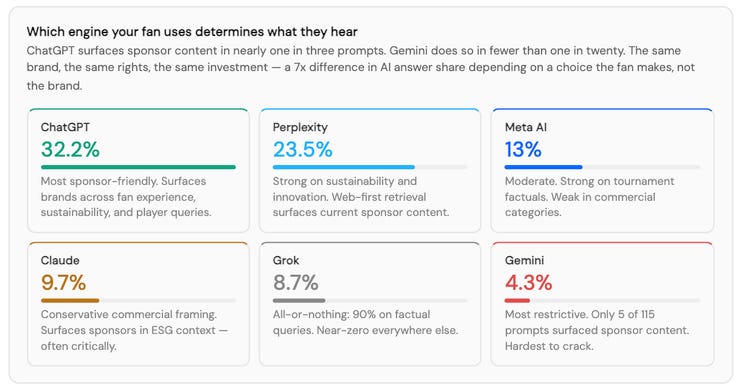Open the Gemini engine card

coord(602,304)
